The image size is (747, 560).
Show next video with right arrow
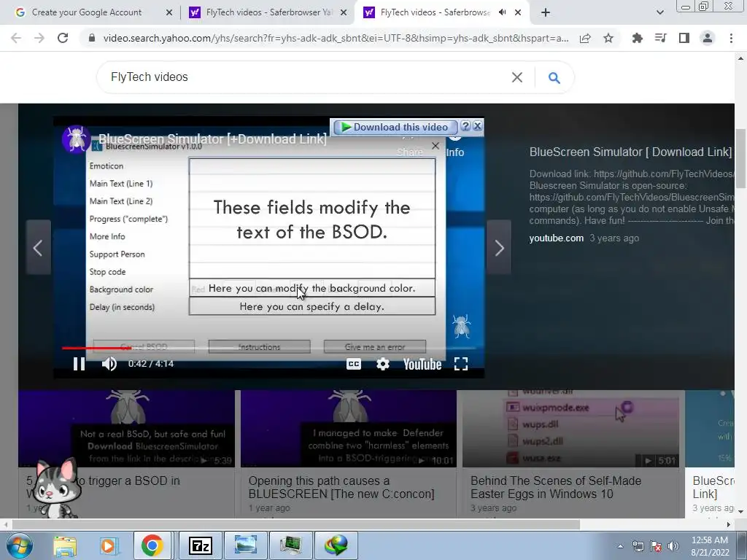point(499,248)
